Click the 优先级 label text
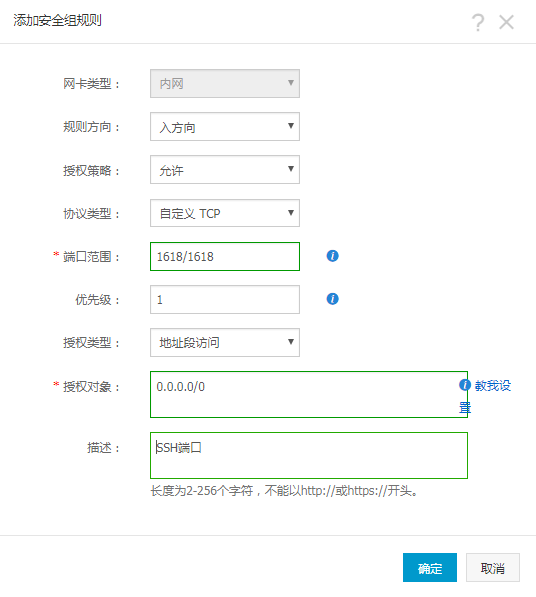The width and height of the screenshot is (536, 597). (97, 300)
